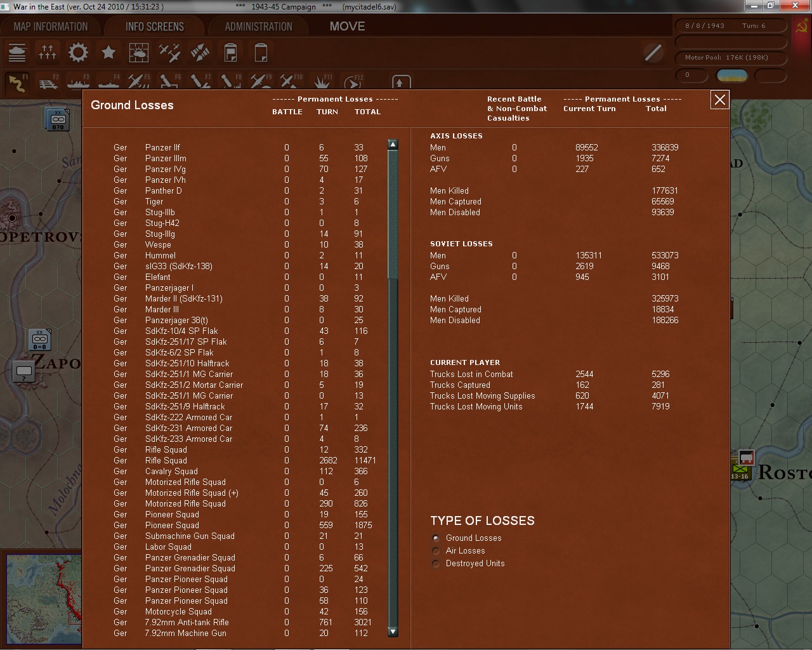
Task: Click the Soviet Losses heading
Action: [461, 244]
